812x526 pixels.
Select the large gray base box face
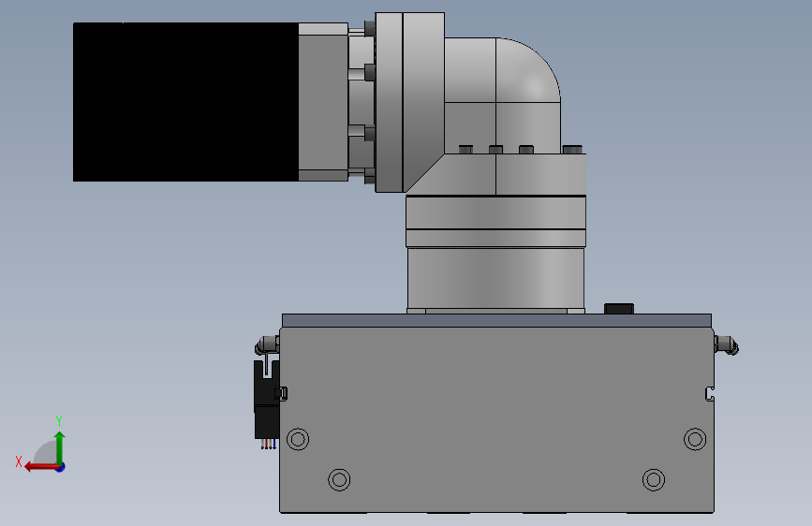[496, 419]
